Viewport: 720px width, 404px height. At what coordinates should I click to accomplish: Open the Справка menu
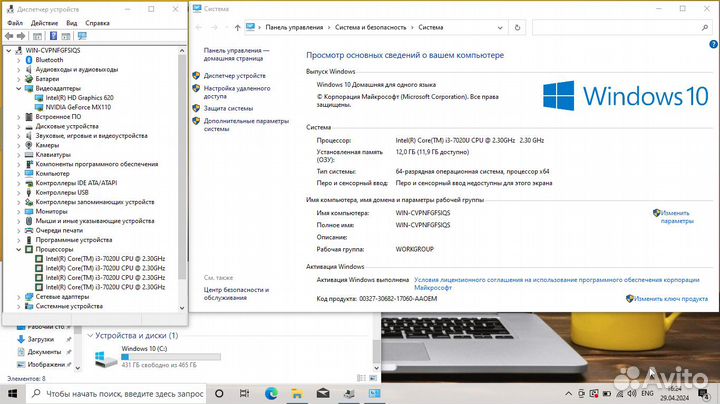click(x=97, y=22)
